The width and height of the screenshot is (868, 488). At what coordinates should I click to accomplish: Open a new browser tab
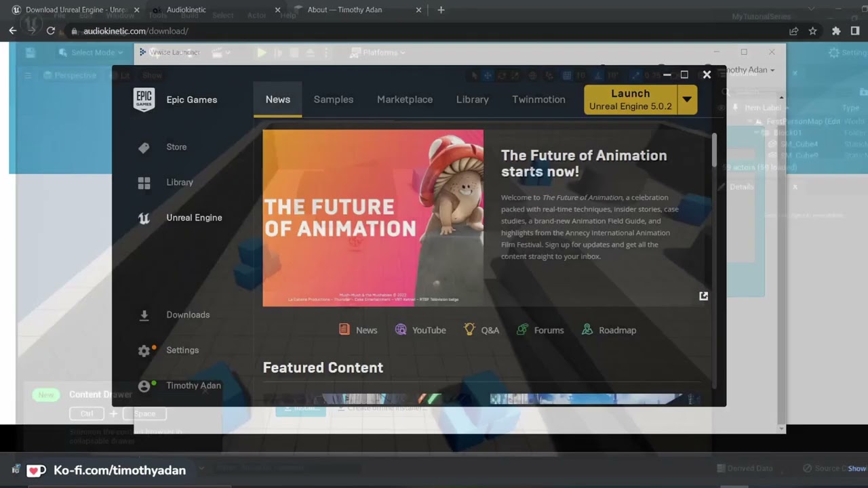tap(441, 10)
